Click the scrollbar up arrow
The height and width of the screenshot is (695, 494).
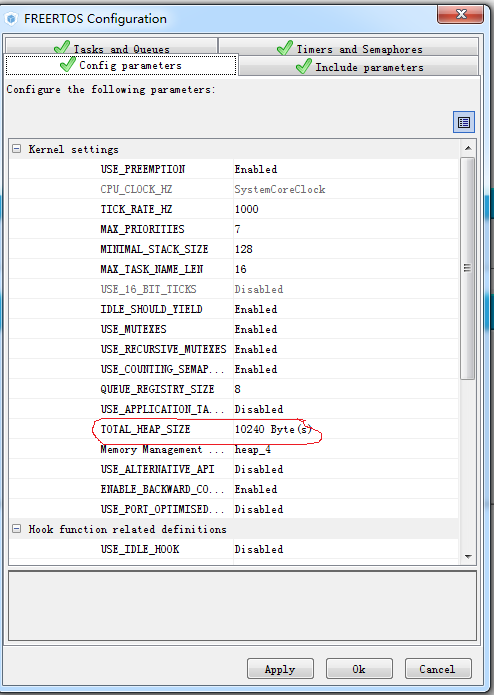[x=468, y=148]
